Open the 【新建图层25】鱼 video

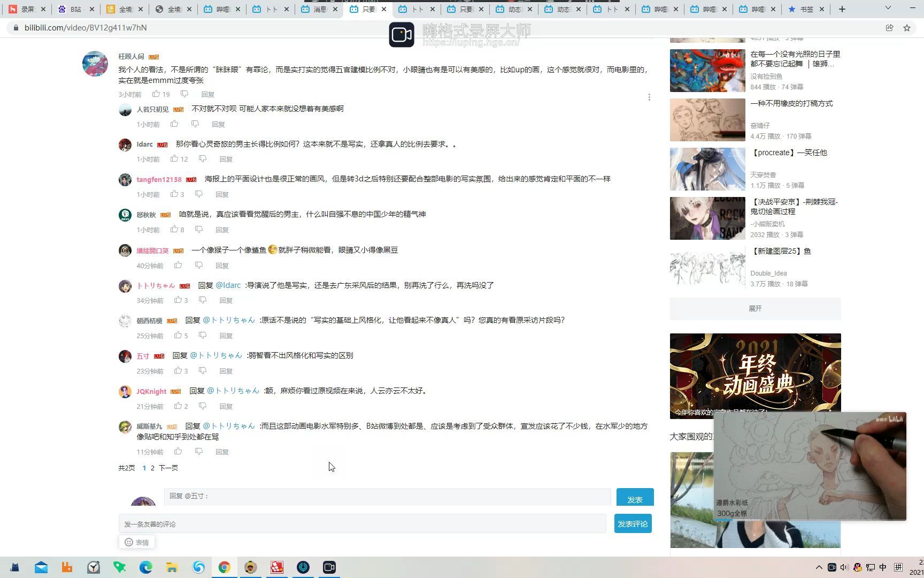pyautogui.click(x=781, y=251)
